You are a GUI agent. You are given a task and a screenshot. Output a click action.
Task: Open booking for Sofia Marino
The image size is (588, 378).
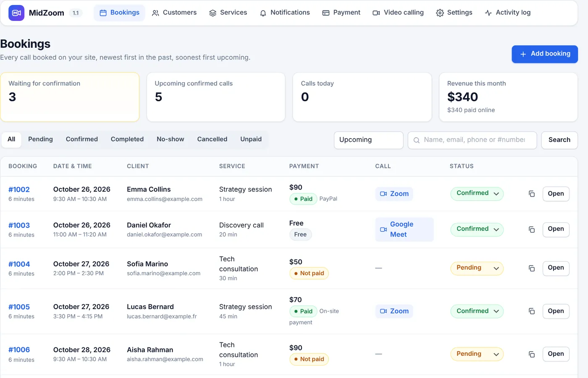coord(556,268)
